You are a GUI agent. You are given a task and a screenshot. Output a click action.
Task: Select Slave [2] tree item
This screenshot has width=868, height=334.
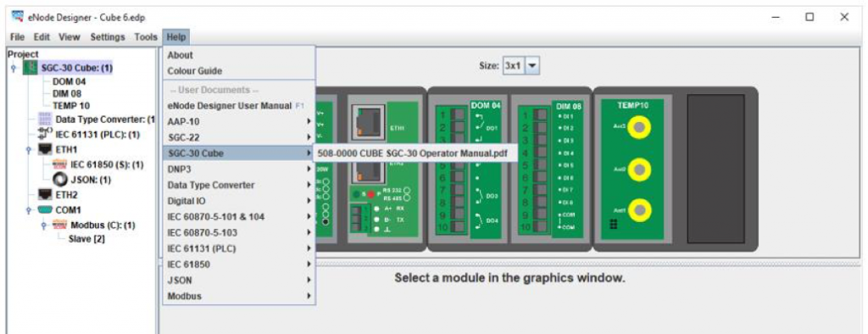[x=86, y=239]
